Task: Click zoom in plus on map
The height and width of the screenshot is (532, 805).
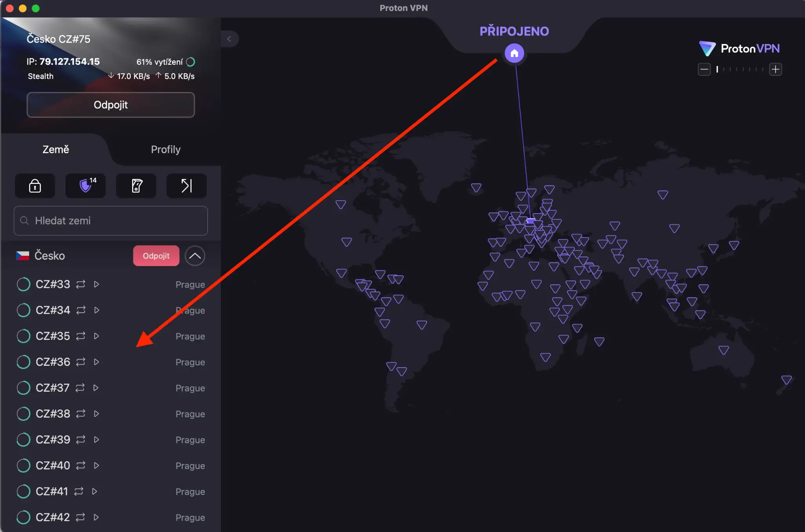Action: coord(775,70)
